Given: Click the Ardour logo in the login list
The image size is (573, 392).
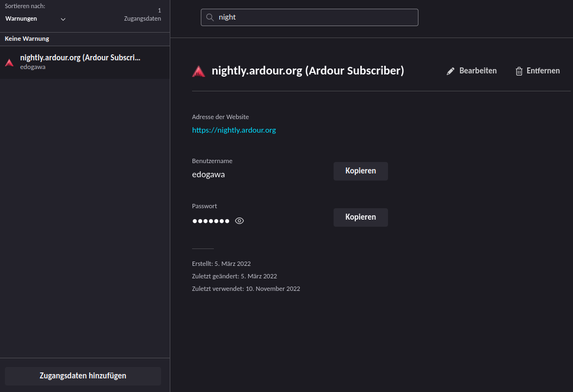Looking at the screenshot, I should pyautogui.click(x=9, y=63).
